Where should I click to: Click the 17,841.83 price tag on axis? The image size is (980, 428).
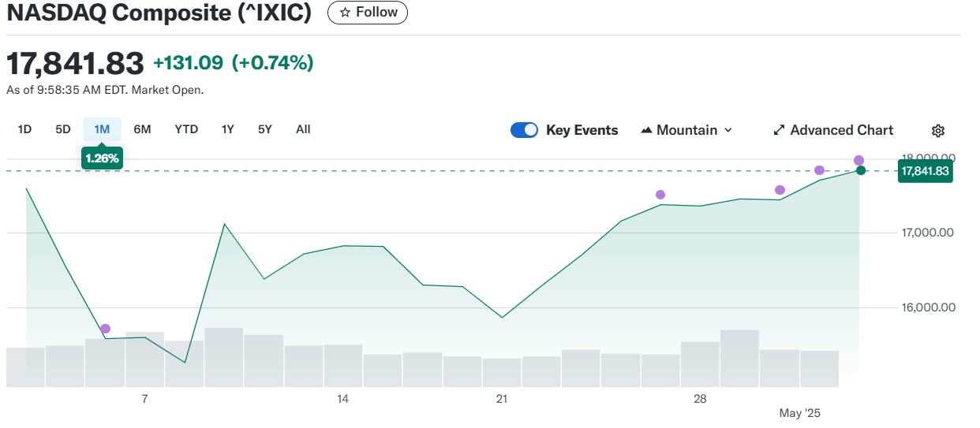coord(925,170)
